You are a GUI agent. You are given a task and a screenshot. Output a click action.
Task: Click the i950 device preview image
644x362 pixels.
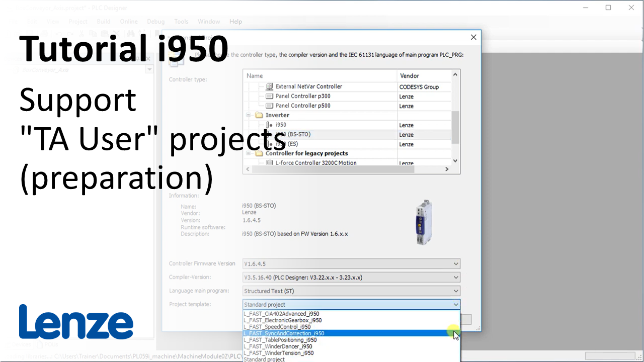pyautogui.click(x=424, y=222)
